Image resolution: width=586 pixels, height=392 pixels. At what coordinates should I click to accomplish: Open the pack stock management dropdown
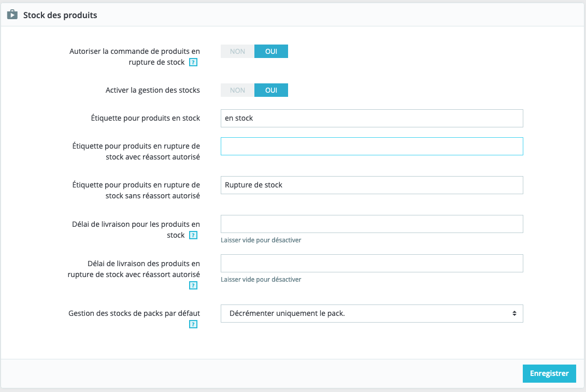pos(371,313)
